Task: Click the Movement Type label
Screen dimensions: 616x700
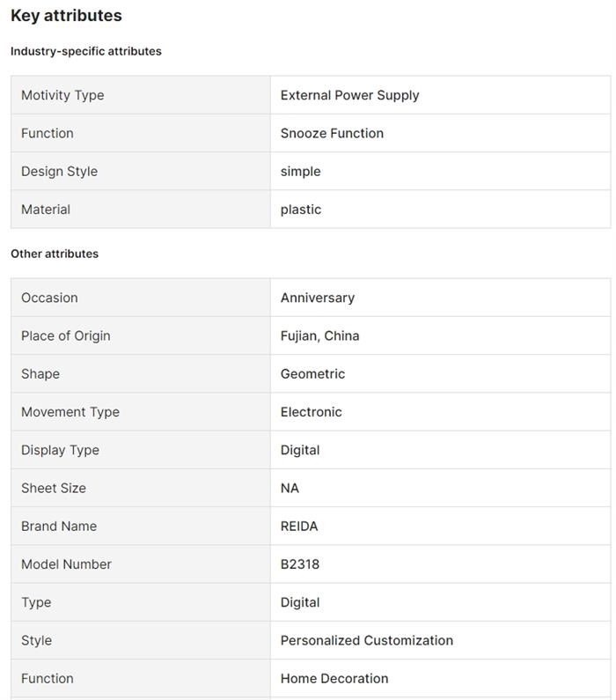Action: 70,411
